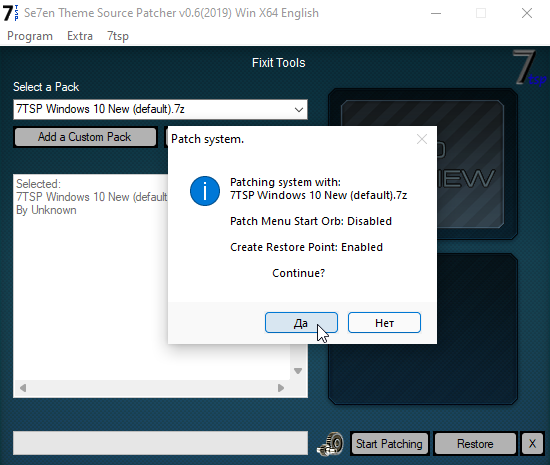Click the blue info icon in Patch system dialog
The height and width of the screenshot is (465, 550).
(x=205, y=191)
